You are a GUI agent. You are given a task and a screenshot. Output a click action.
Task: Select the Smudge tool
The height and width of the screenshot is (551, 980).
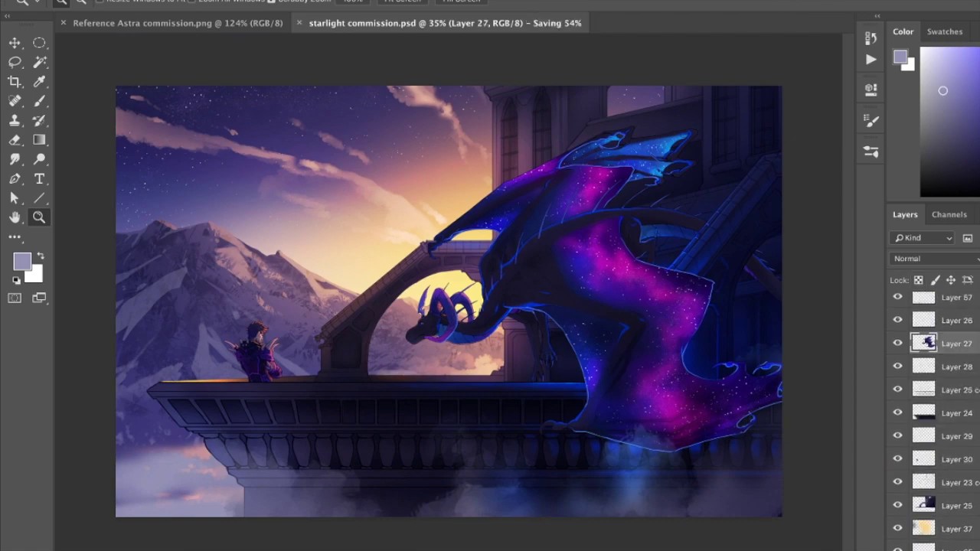point(15,159)
